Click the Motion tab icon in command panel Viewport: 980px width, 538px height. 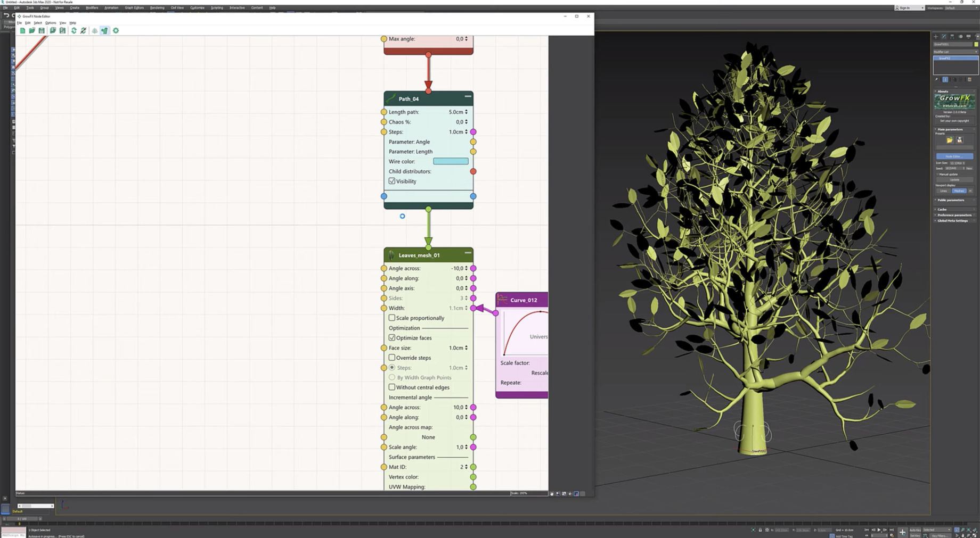[x=961, y=36]
